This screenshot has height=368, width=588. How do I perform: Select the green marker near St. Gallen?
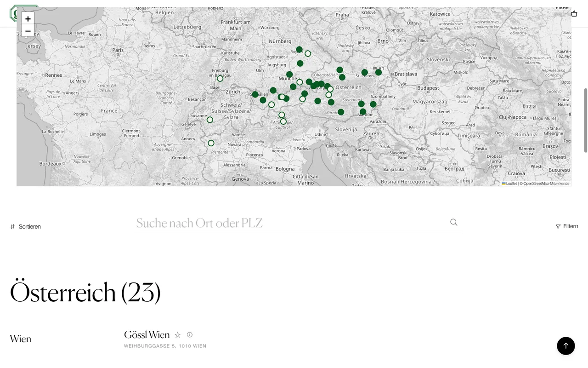[255, 94]
